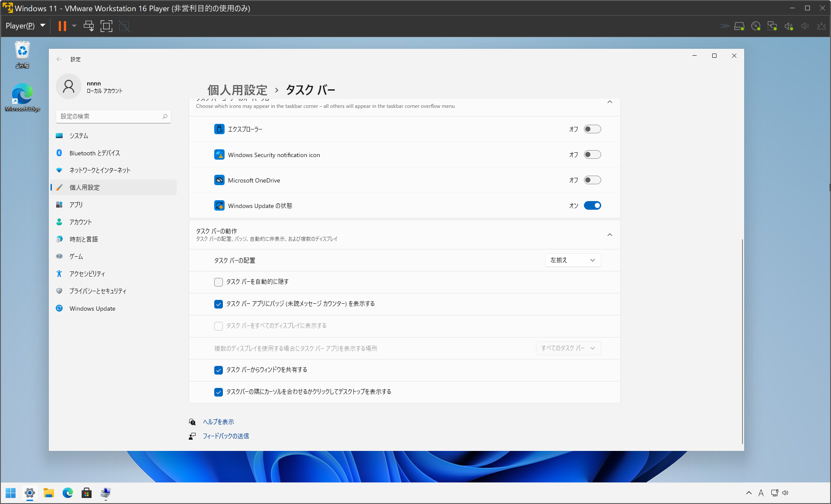Turn off Windows Update の状態 switch
Screen dimensions: 831x504
pyautogui.click(x=592, y=205)
